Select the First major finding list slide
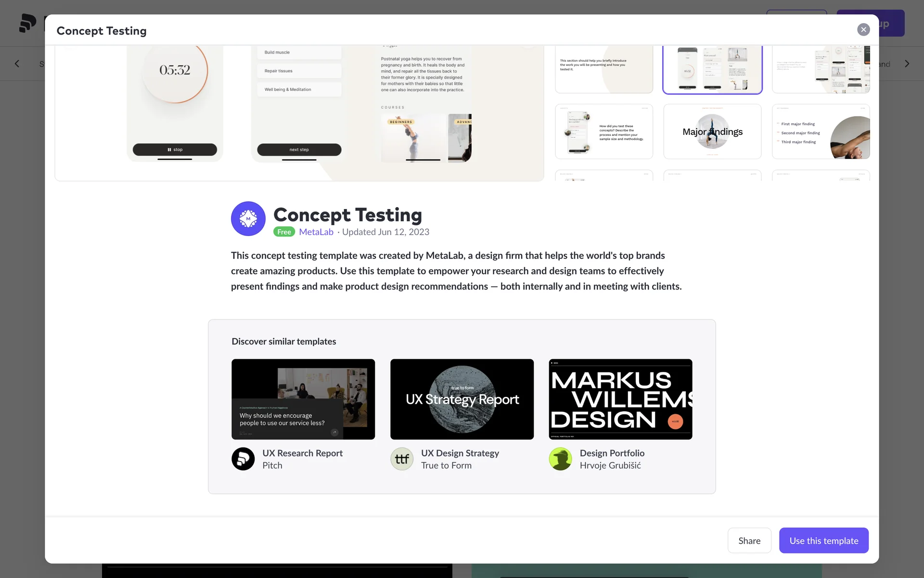The width and height of the screenshot is (924, 578). pos(821,131)
